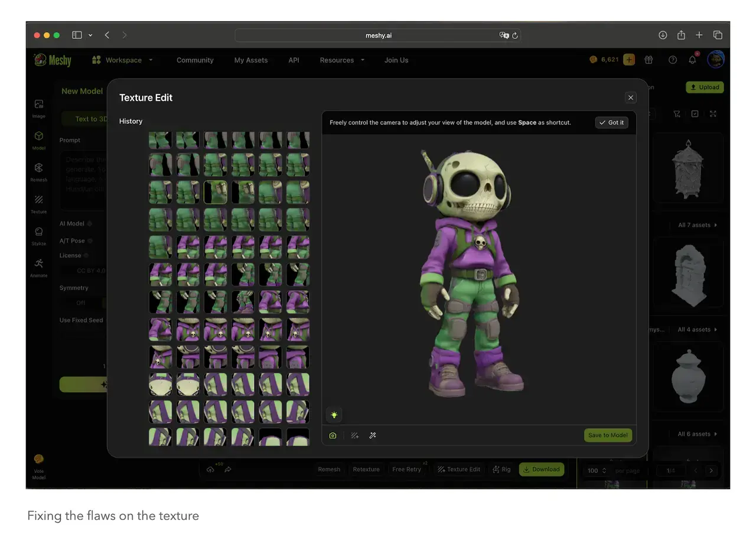Open the Rig tool on the bottom bar

(x=501, y=469)
